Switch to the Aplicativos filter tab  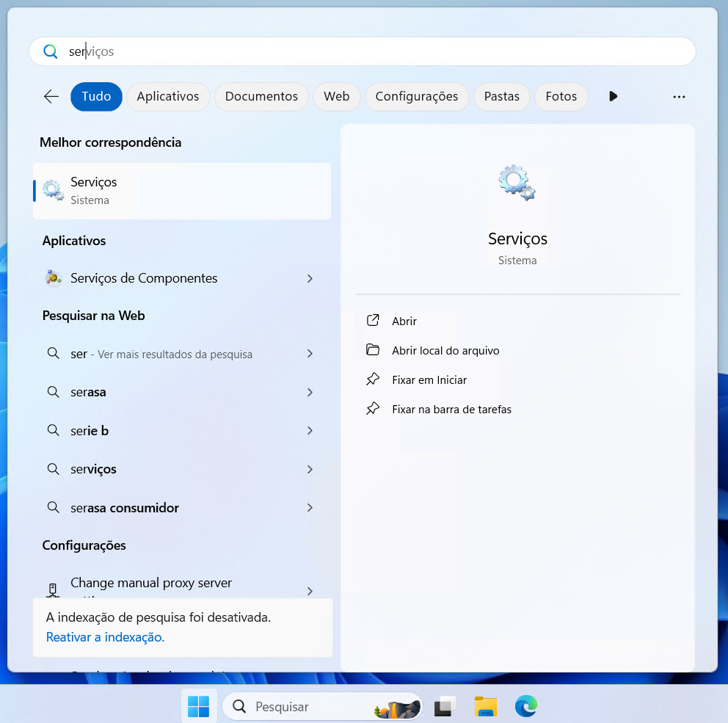point(168,97)
